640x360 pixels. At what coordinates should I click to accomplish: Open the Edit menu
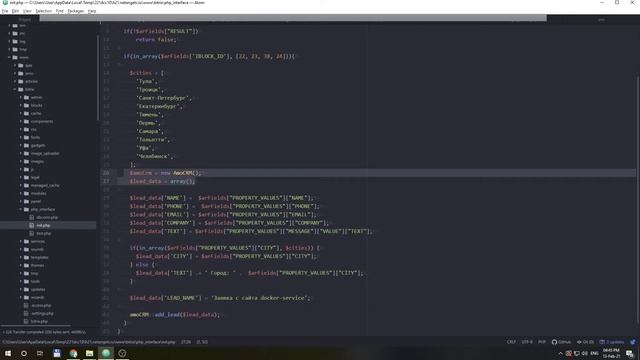point(15,11)
